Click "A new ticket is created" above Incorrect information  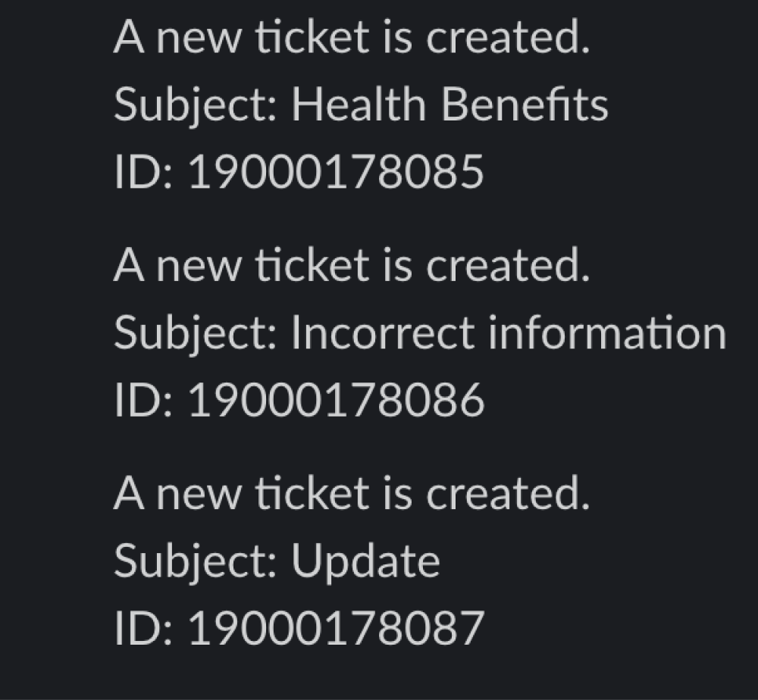point(351,265)
